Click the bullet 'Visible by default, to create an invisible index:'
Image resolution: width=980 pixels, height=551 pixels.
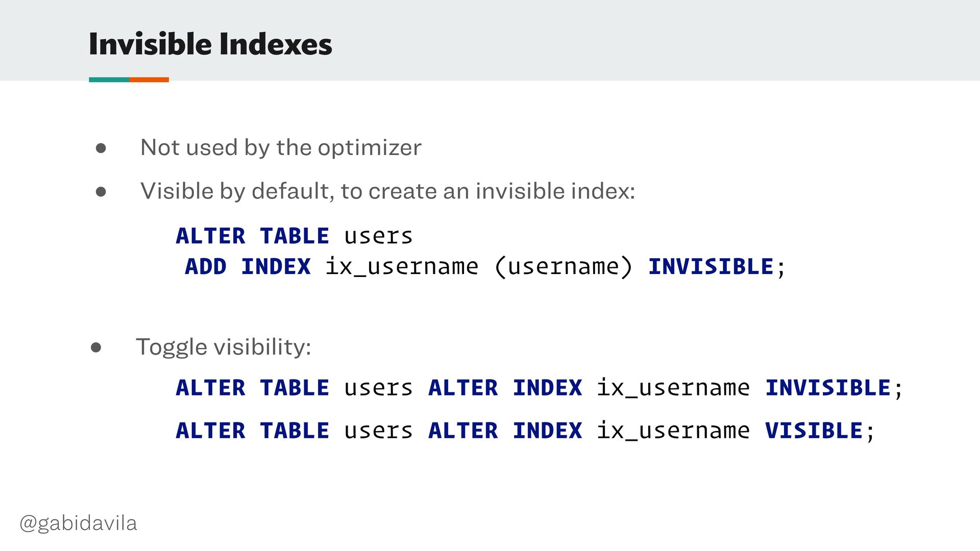[388, 191]
